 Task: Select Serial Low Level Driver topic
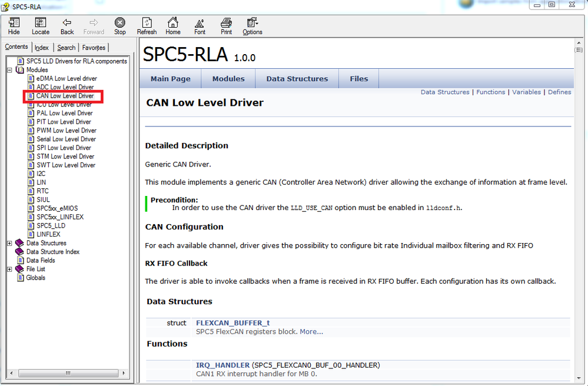click(66, 139)
